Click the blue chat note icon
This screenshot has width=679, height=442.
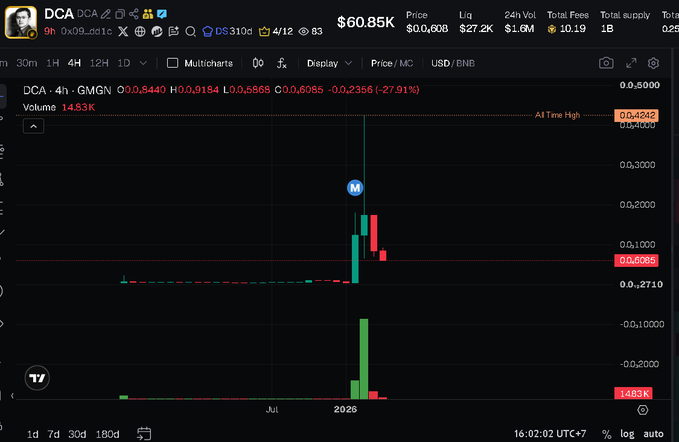click(x=162, y=14)
